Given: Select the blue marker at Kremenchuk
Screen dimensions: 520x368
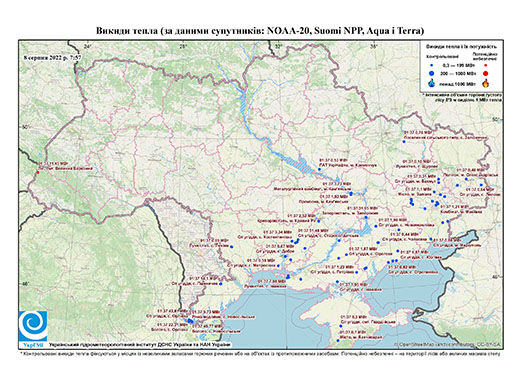Looking at the screenshot, I should (319, 170).
